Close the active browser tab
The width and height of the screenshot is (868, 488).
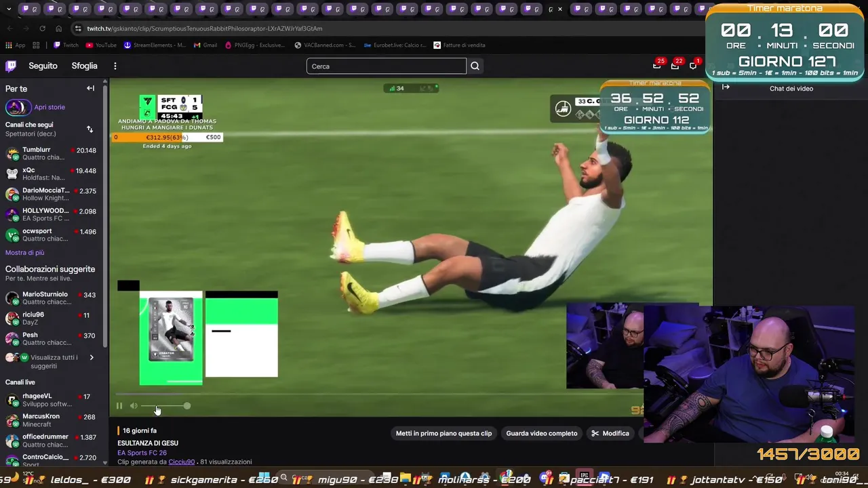click(559, 9)
